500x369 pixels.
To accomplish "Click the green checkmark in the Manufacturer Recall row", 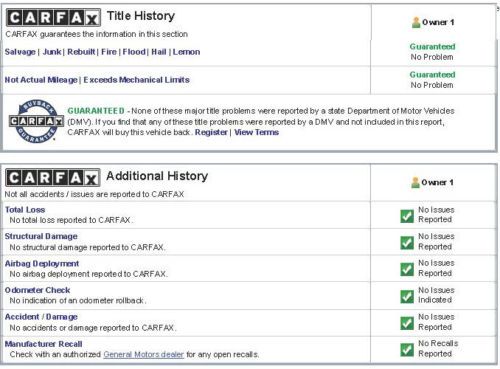I will 407,350.
